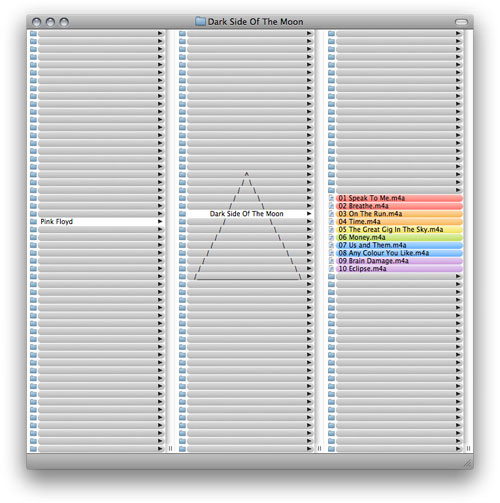Viewport: 500px width, 503px height.
Task: Select 06 Money.m4a
Action: (x=399, y=237)
